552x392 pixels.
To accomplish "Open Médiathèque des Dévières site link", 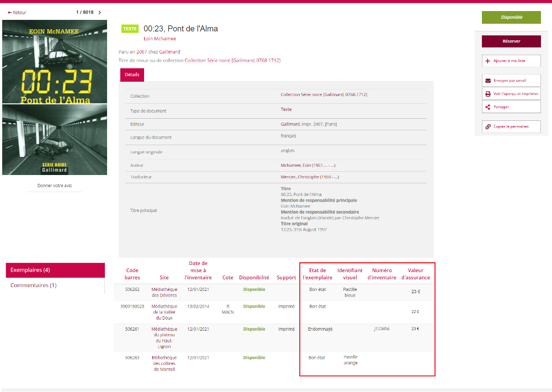I will [x=164, y=292].
